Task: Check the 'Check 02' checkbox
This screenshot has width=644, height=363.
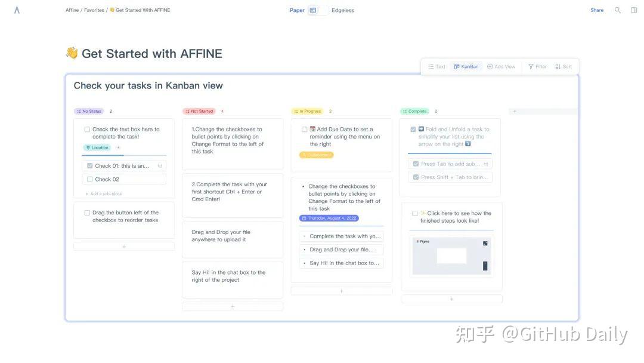Action: 90,180
